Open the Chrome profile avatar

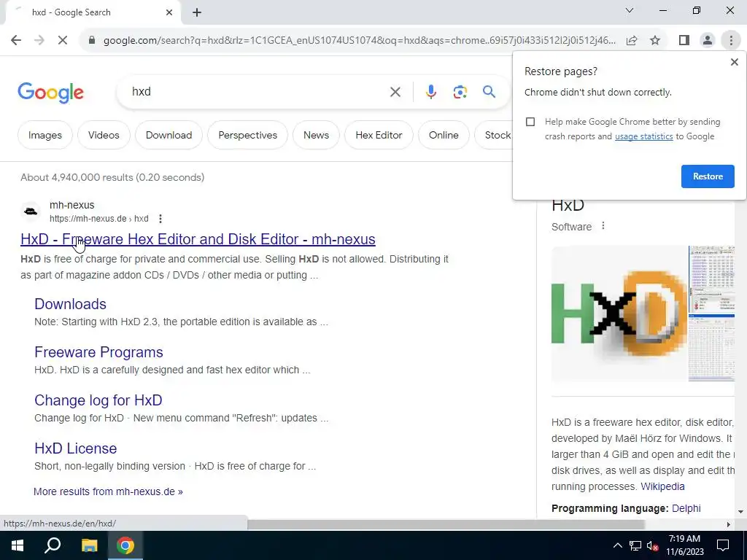point(708,41)
